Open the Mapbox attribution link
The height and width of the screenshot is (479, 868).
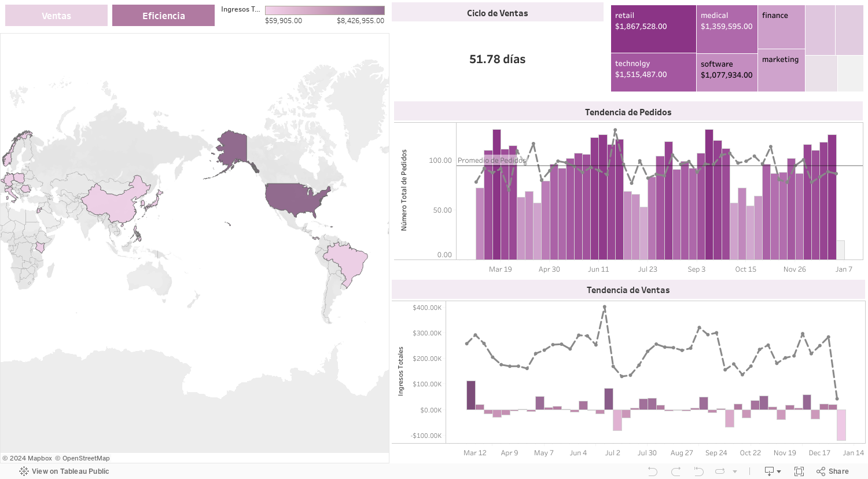(x=27, y=458)
